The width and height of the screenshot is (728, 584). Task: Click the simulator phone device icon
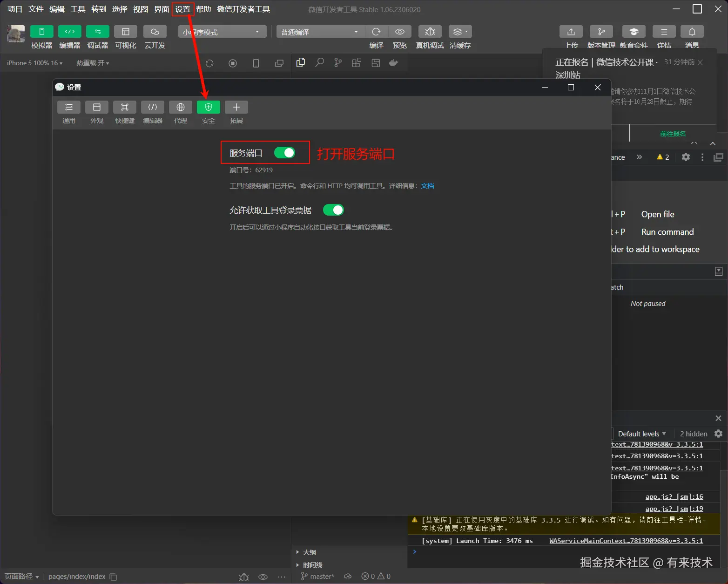(x=256, y=63)
